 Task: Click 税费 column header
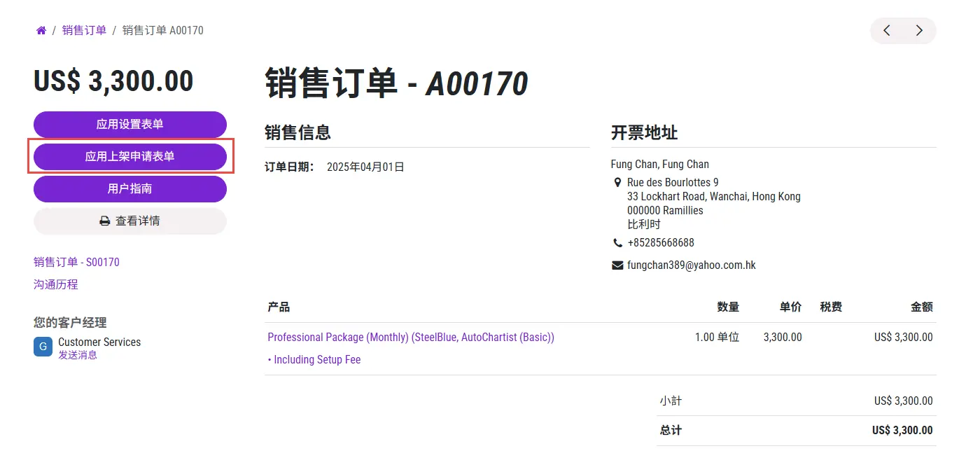(831, 307)
